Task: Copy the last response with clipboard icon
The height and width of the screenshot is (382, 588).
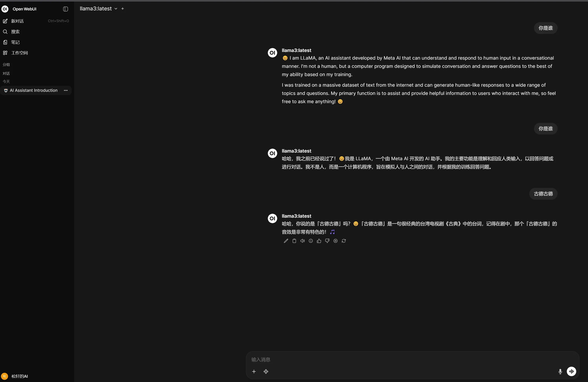Action: pos(294,241)
